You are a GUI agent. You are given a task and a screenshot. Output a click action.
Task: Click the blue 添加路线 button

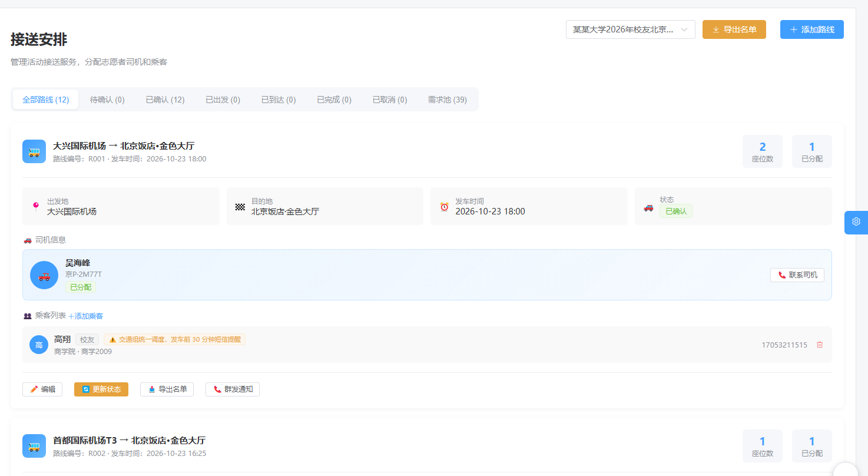click(x=812, y=29)
